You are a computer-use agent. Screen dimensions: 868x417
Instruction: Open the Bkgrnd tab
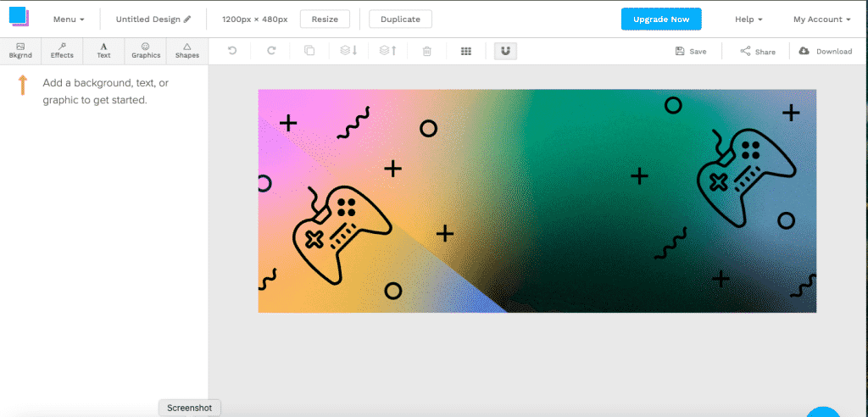coord(20,51)
